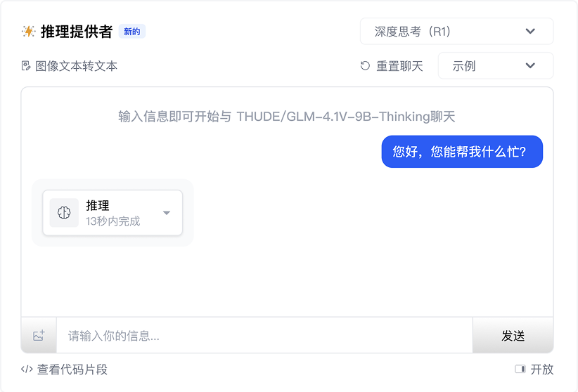
Task: Click the circular reset arrow icon
Action: [365, 66]
